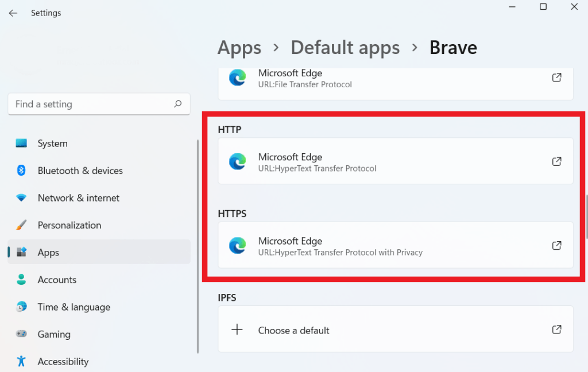Click the back arrow in Settings
Image resolution: width=588 pixels, height=372 pixels.
(x=13, y=13)
